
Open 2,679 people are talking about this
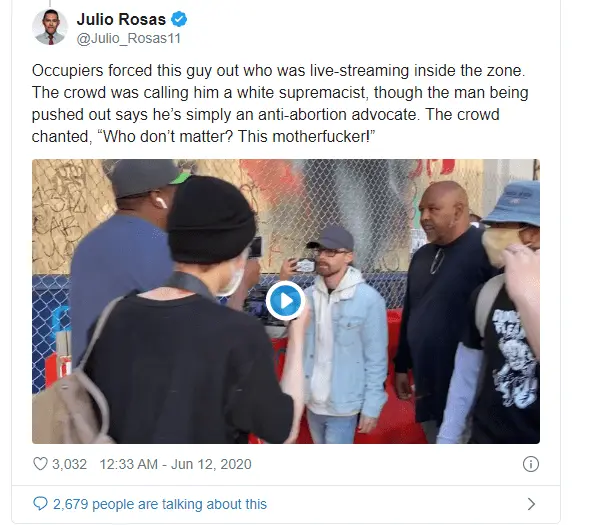click(x=160, y=504)
